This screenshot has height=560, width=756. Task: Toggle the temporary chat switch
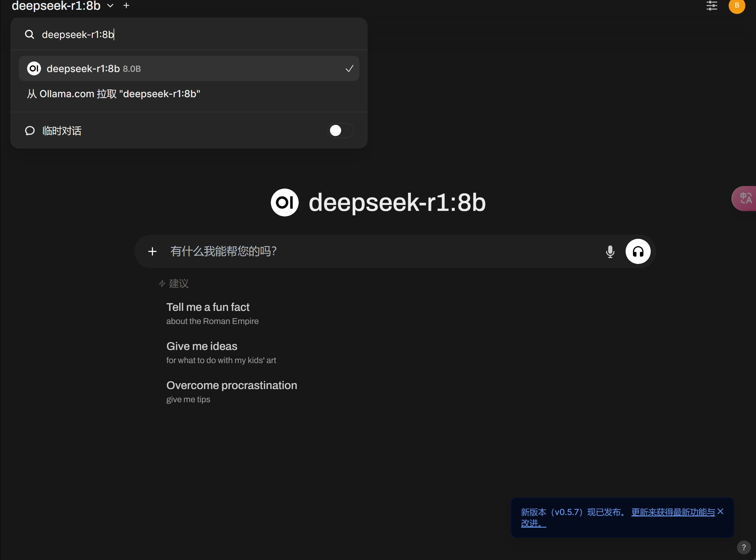[341, 130]
